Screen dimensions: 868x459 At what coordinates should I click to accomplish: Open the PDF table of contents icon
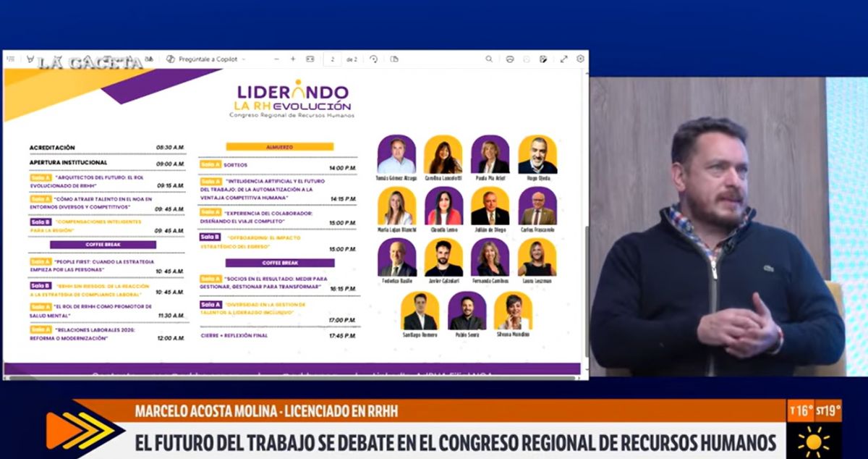coord(12,59)
